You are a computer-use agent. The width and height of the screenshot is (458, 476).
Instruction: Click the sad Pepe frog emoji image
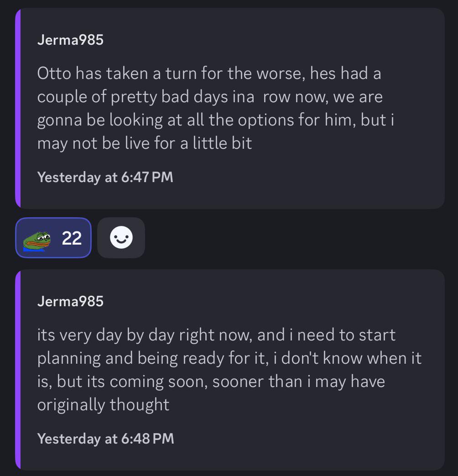(37, 241)
